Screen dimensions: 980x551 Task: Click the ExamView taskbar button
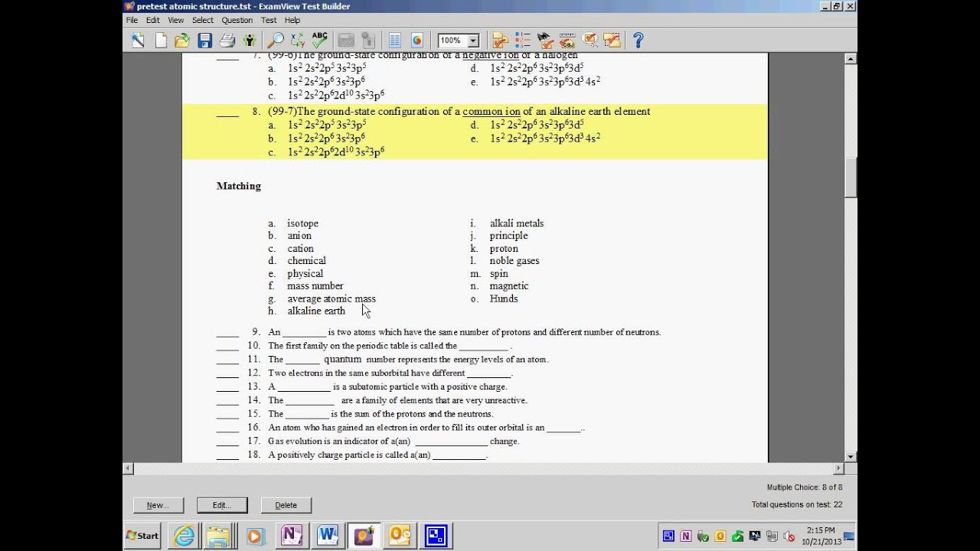tap(363, 536)
